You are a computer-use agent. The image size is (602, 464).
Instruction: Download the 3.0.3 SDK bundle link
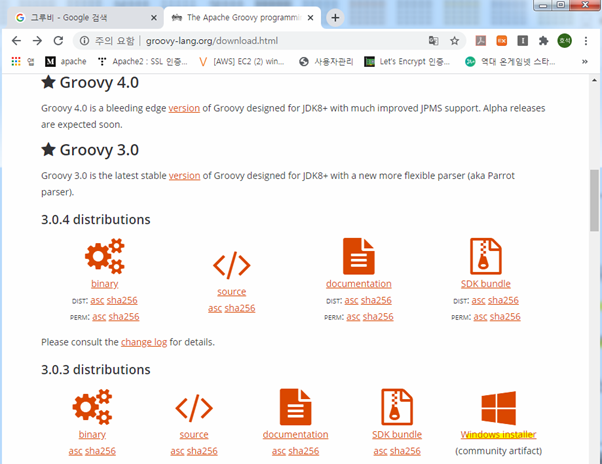[x=397, y=434]
